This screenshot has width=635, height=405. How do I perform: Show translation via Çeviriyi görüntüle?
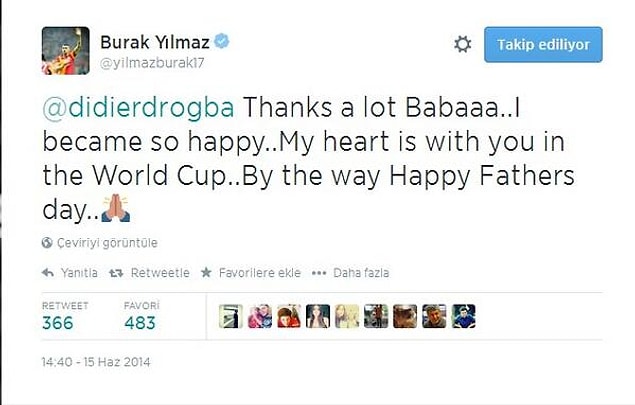[107, 243]
